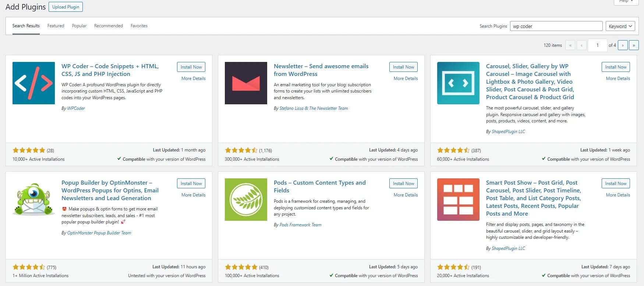The image size is (644, 286).
Task: Click the OptinMonster monster mascot icon
Action: (x=33, y=199)
